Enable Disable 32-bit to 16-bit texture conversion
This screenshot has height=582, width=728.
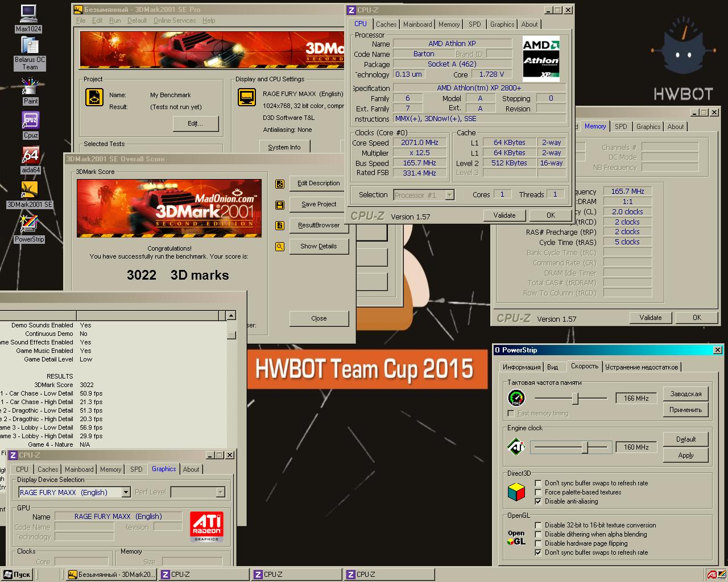(538, 525)
